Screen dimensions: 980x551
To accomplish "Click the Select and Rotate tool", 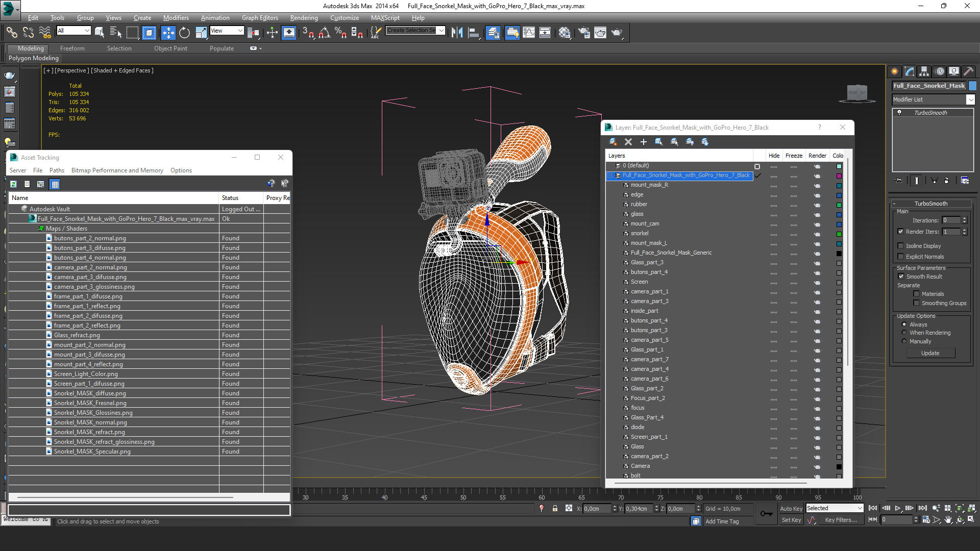I will (184, 33).
